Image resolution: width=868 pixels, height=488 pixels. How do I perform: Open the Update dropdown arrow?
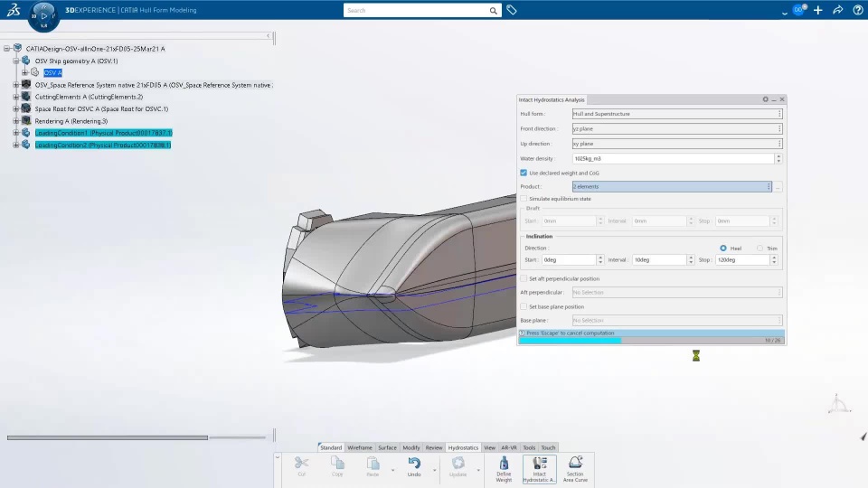478,470
